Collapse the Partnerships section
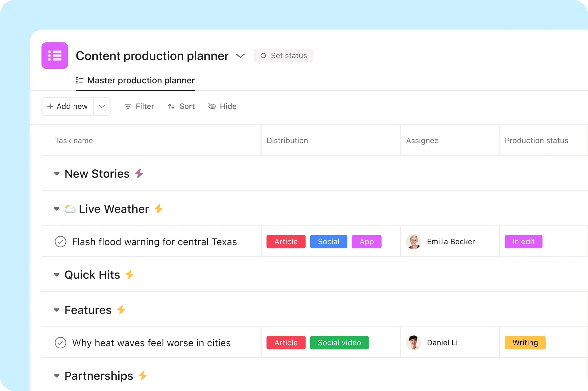The height and width of the screenshot is (391, 588). [56, 376]
